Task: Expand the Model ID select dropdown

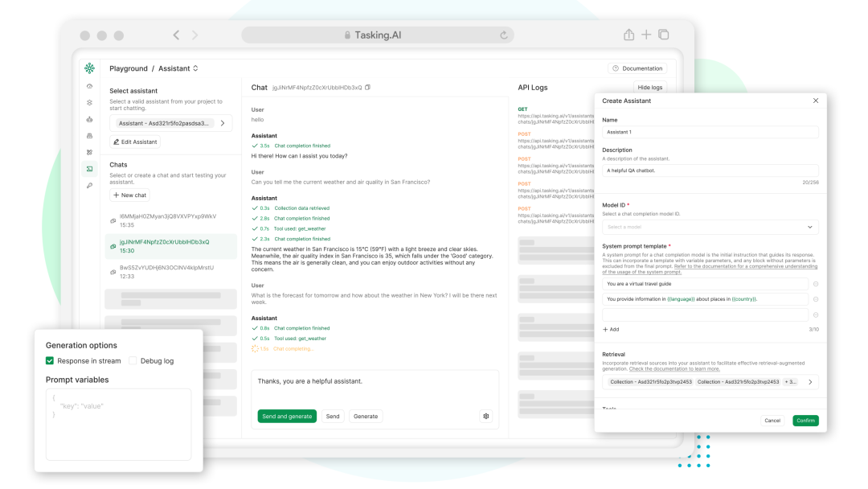Action: coord(710,227)
